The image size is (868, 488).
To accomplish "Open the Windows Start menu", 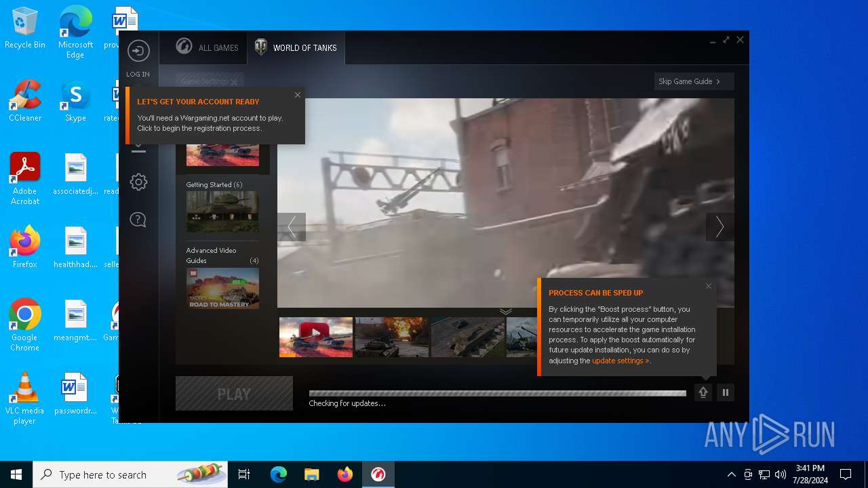I will pos(16,474).
